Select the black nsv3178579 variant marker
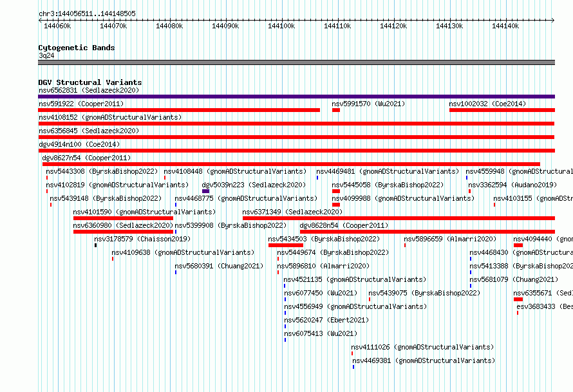 click(x=96, y=245)
